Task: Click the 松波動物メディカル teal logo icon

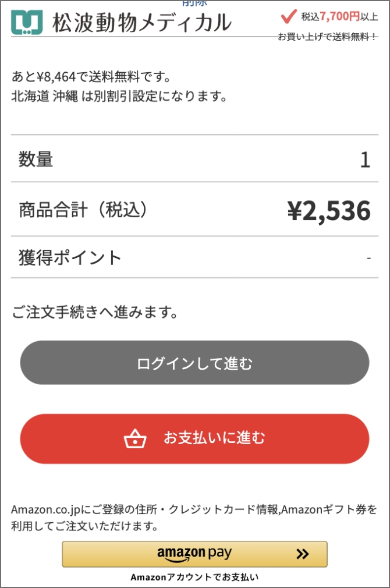Action: click(x=27, y=22)
